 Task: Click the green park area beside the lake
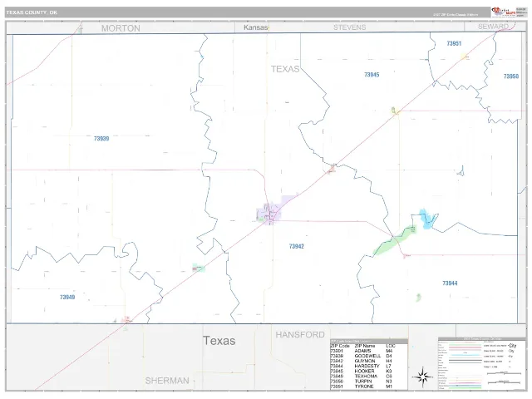396,240
